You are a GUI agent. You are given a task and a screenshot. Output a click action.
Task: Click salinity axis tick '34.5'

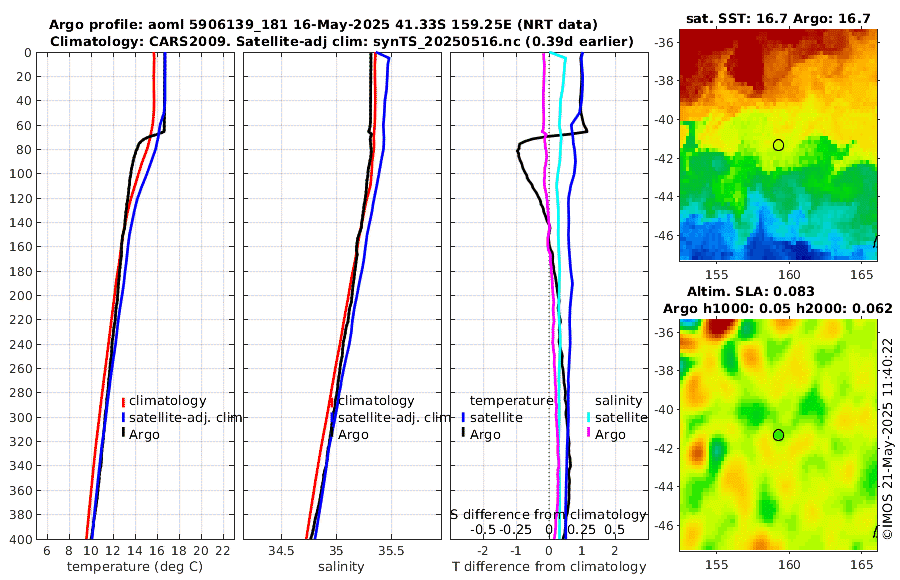pos(281,551)
